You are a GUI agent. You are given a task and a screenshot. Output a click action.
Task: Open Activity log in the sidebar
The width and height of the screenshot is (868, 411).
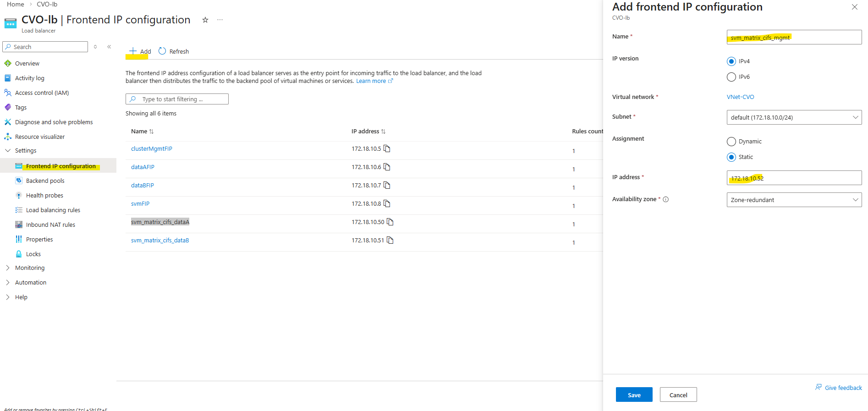coord(29,78)
